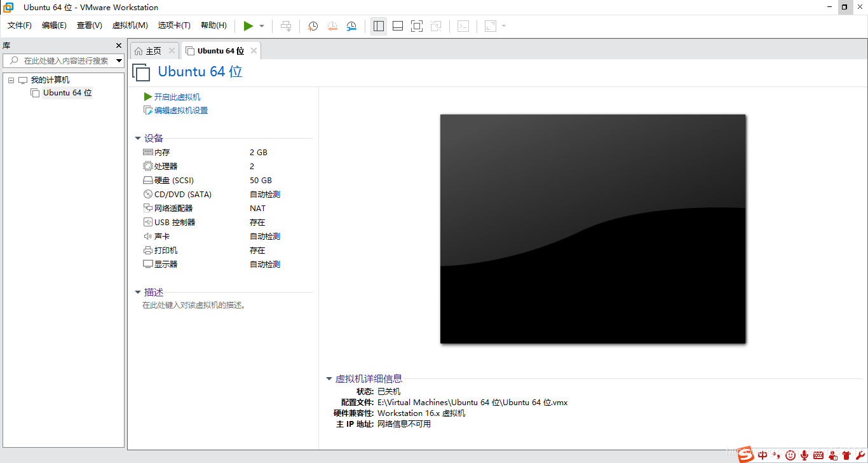Collapse the 设备 section

click(x=138, y=139)
